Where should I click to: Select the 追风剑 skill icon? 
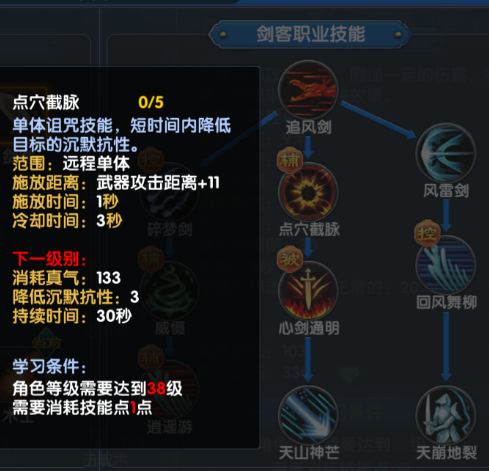pos(308,90)
